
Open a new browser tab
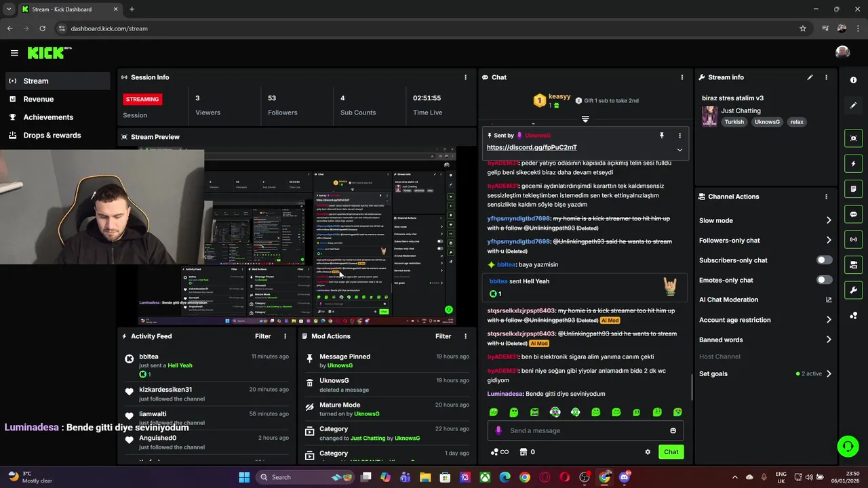tap(132, 9)
